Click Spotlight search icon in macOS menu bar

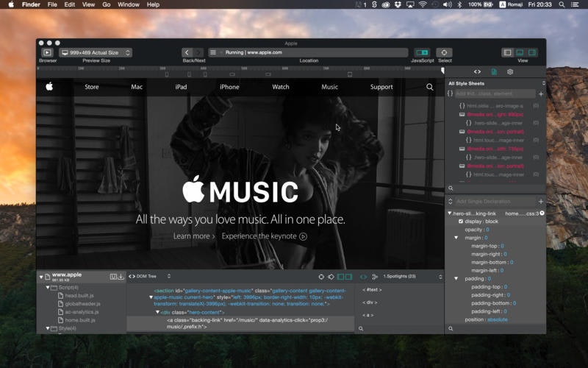(562, 4)
